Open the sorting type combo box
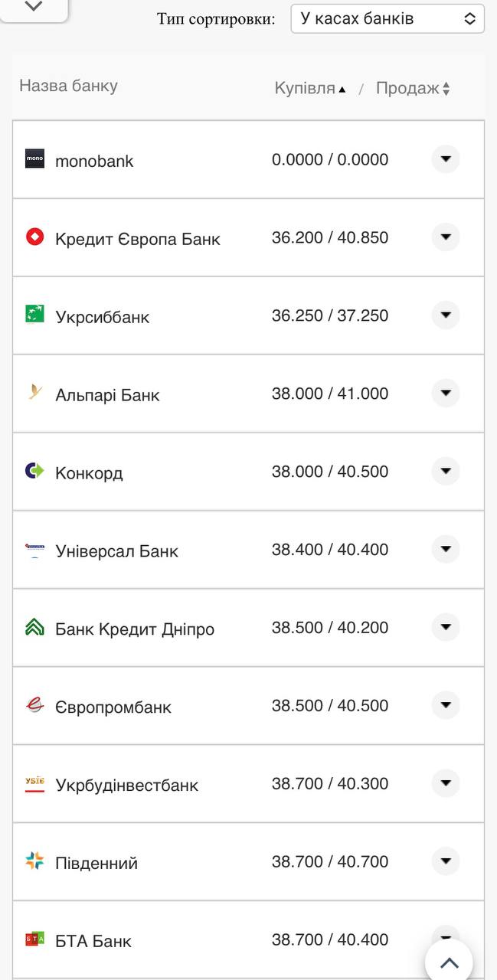Screen dimensions: 497x980 coord(387,18)
